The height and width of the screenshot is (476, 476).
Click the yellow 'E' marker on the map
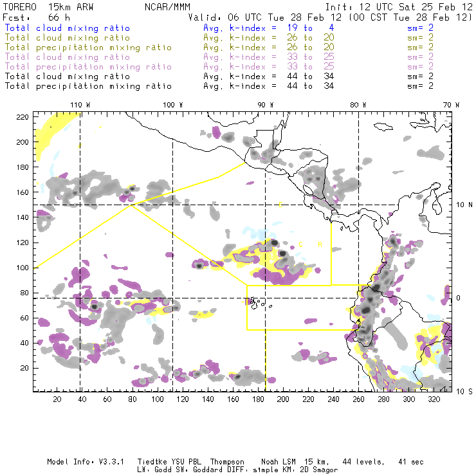(281, 205)
